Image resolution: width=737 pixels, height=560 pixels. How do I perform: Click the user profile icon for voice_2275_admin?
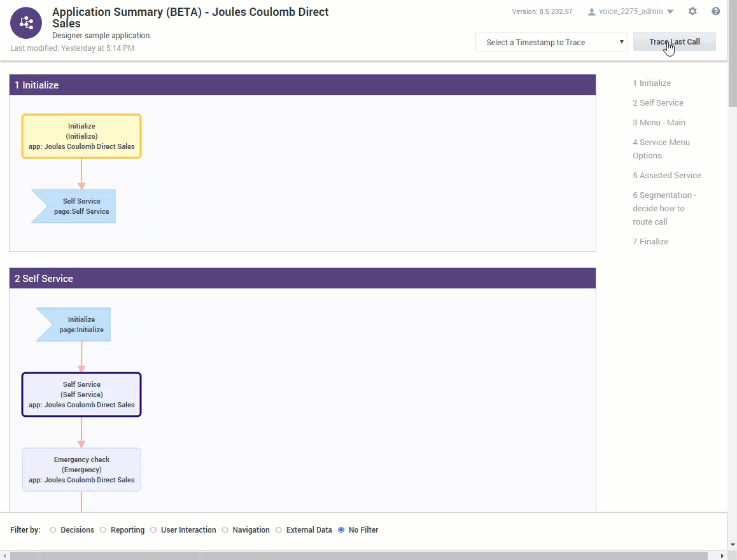tap(591, 11)
